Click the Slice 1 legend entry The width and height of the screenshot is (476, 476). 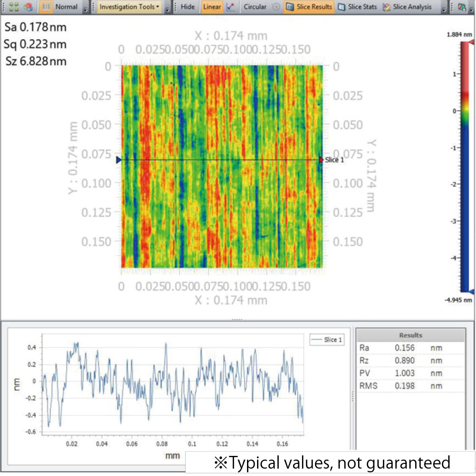(328, 338)
